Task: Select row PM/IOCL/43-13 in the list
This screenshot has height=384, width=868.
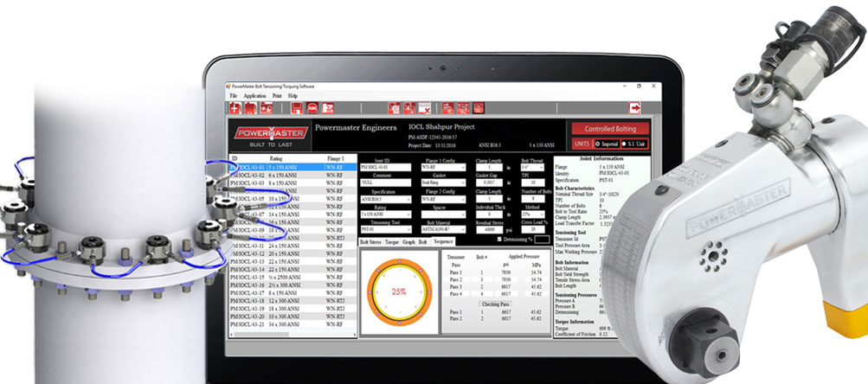Action: tap(293, 261)
